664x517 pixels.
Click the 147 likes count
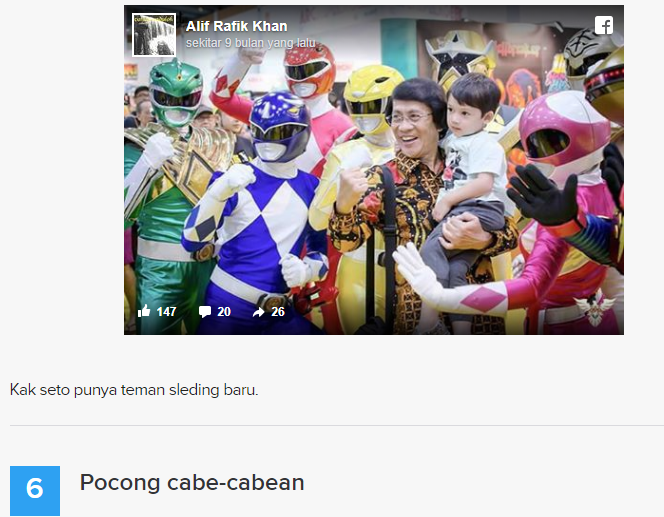point(166,312)
